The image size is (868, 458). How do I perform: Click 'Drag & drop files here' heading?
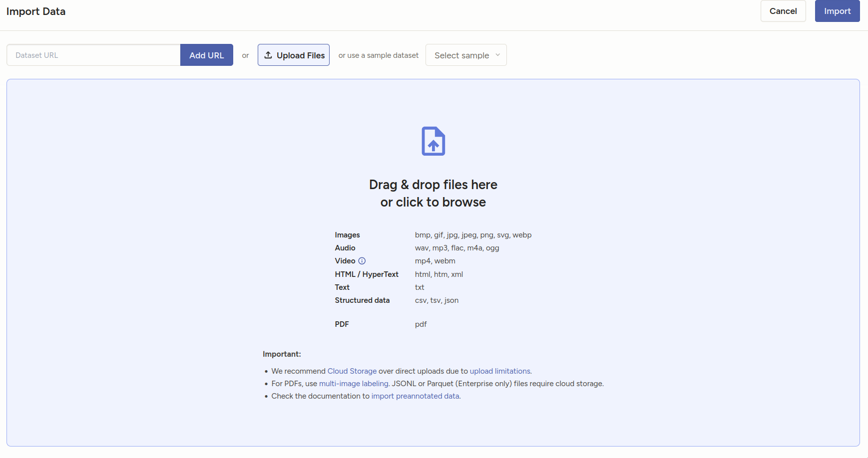click(433, 185)
